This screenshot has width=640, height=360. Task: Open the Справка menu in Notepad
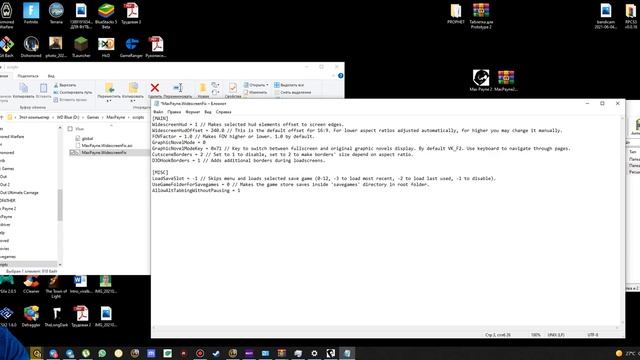click(x=223, y=111)
